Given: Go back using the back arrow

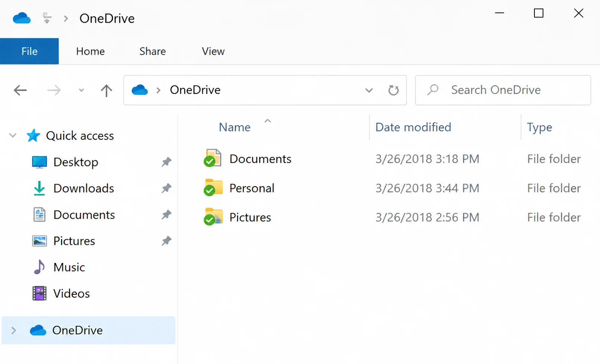Looking at the screenshot, I should (x=20, y=90).
